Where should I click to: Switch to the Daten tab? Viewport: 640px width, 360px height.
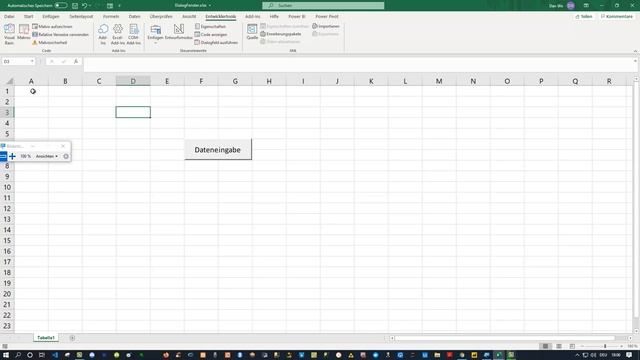134,16
